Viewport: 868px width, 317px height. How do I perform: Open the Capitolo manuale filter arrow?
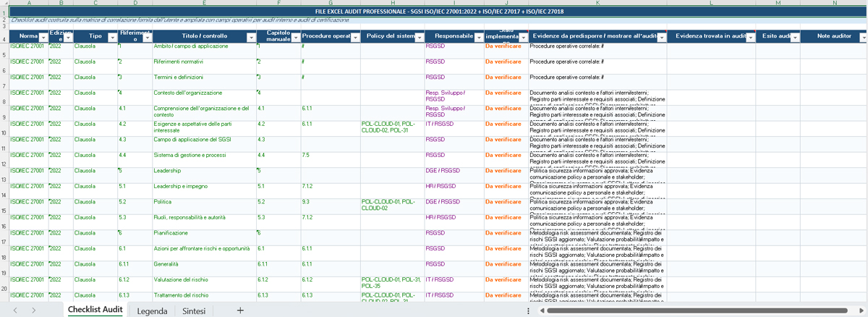[295, 37]
